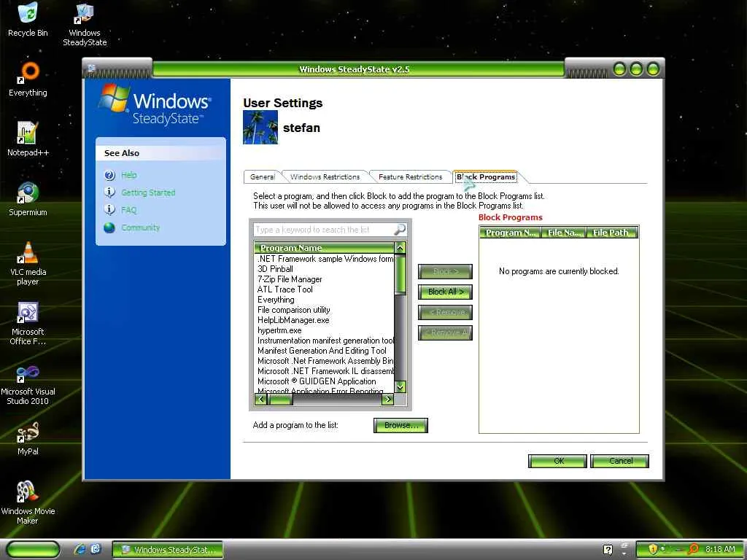Image resolution: width=747 pixels, height=560 pixels.
Task: Click the second quick launch icon
Action: pyautogui.click(x=96, y=549)
